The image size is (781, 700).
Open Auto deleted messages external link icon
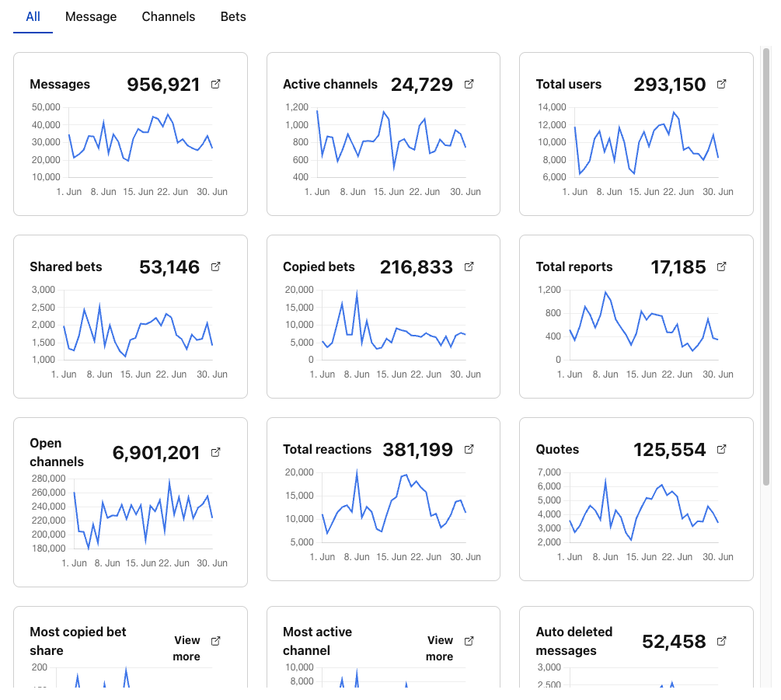click(722, 641)
